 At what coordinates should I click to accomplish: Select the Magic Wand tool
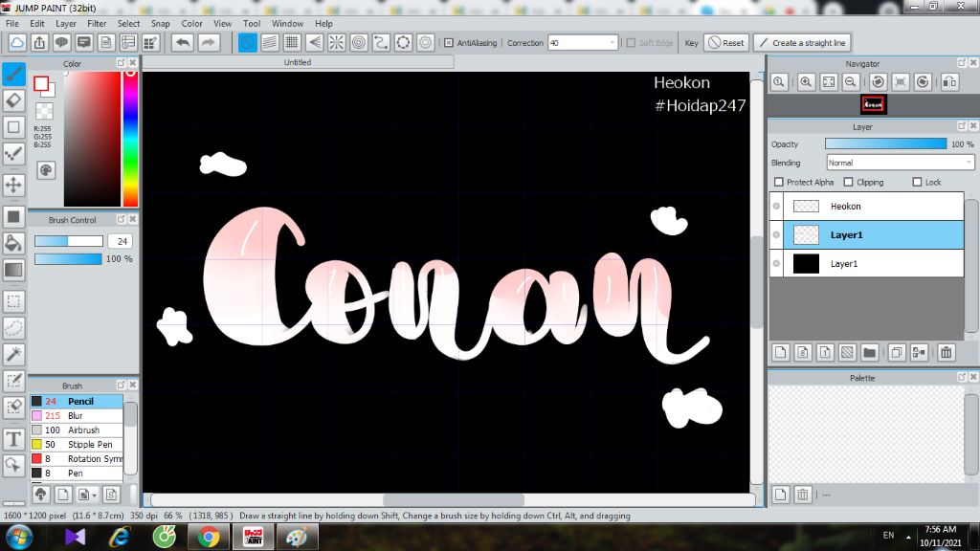coord(13,354)
